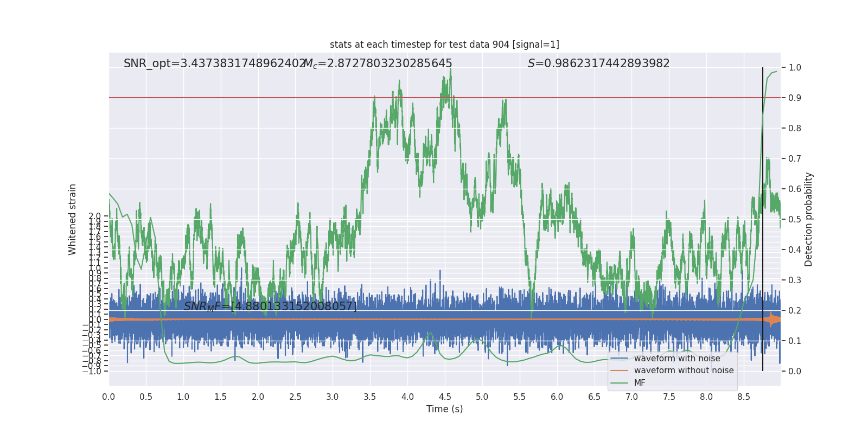868x434 pixels.
Task: Click the "waveform with noise" legend label
Action: 677,359
